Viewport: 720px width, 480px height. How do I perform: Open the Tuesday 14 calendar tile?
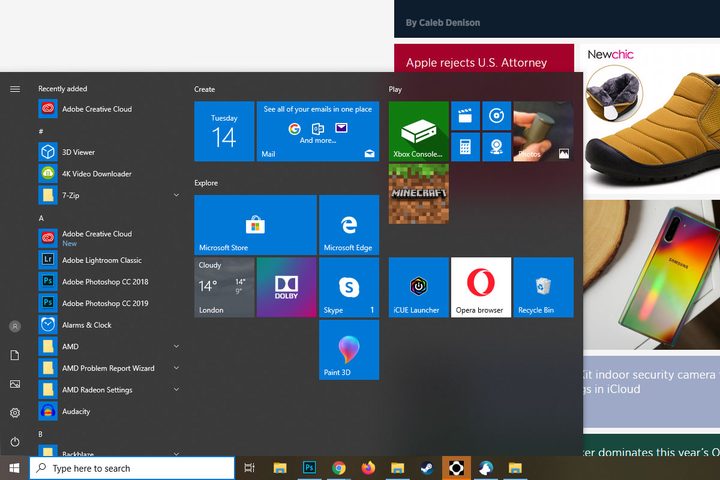pyautogui.click(x=224, y=131)
